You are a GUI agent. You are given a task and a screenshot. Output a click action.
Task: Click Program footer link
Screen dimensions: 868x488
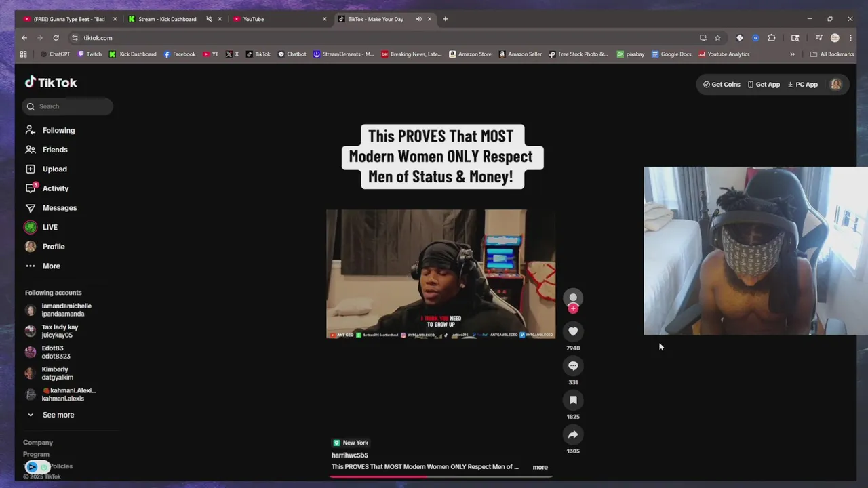click(x=36, y=455)
